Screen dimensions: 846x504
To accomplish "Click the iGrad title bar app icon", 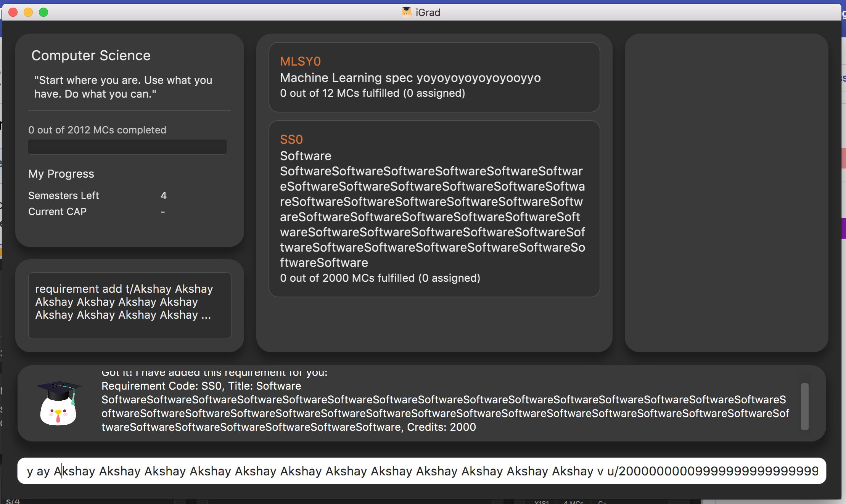I will pos(406,12).
